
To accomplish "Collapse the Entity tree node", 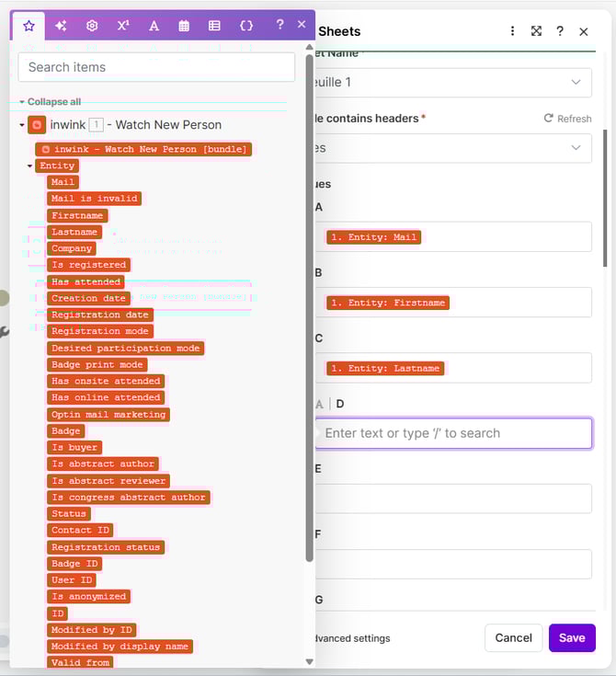I will point(29,166).
